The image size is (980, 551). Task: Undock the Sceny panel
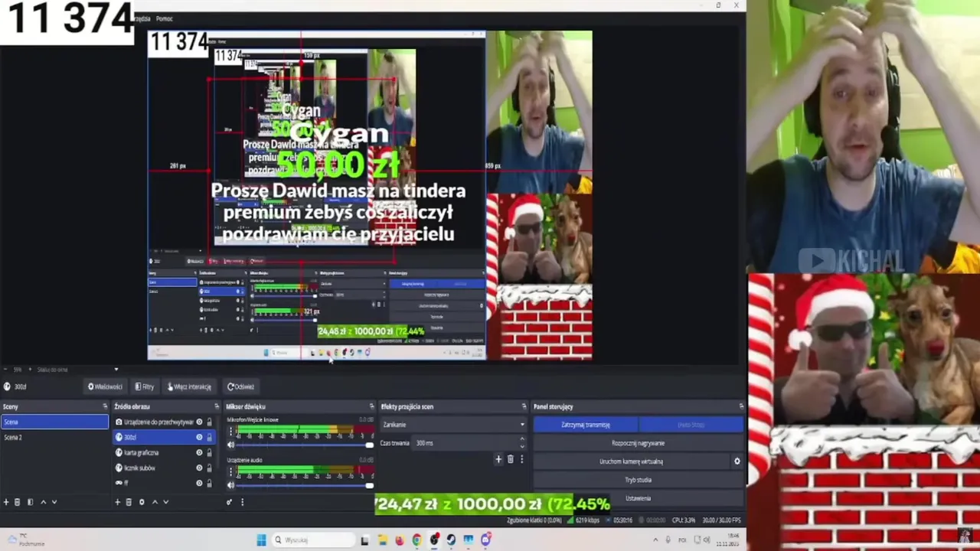tap(105, 406)
